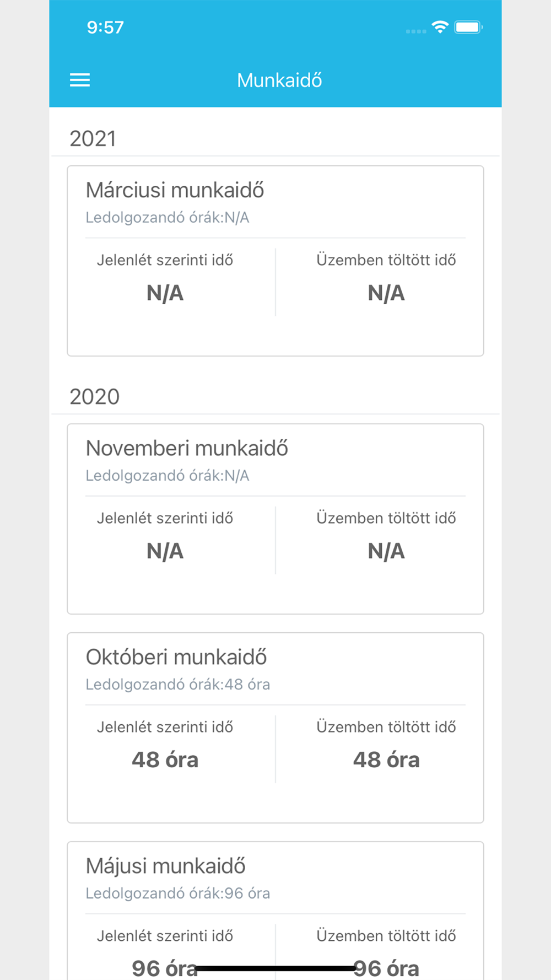
Task: Tap October's Jelenlét szerinti idő 48 óra
Action: click(x=165, y=760)
